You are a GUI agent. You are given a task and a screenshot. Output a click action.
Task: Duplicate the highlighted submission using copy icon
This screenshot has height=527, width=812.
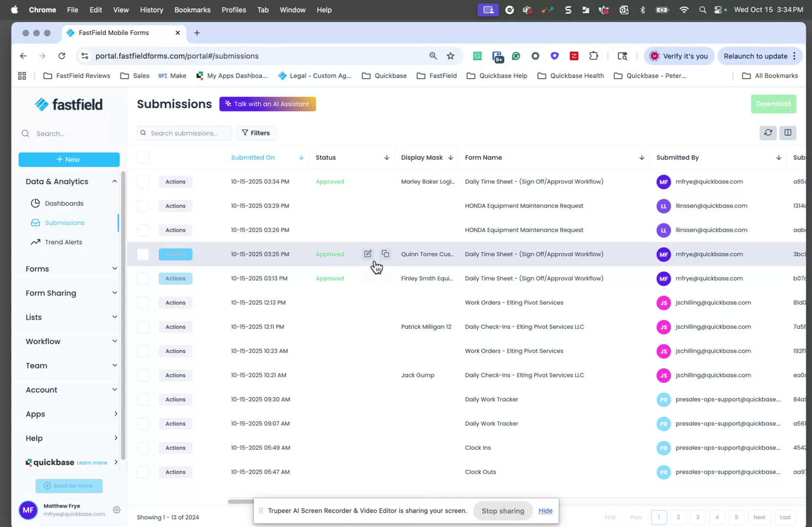coord(385,254)
